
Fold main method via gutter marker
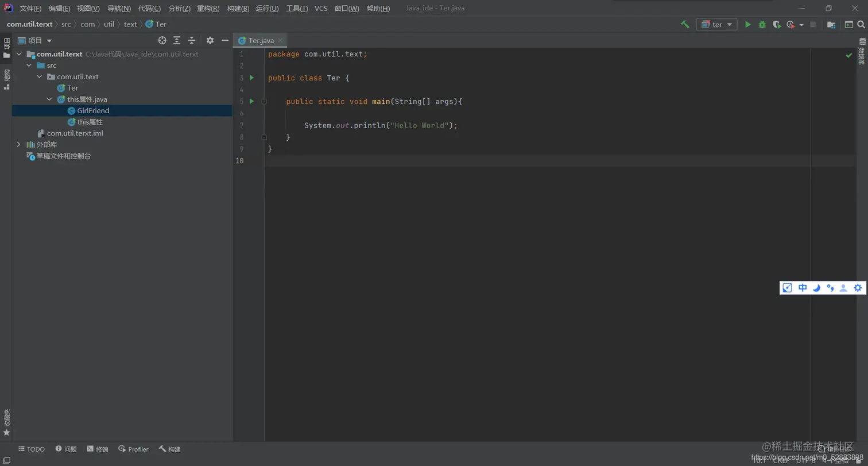(264, 101)
